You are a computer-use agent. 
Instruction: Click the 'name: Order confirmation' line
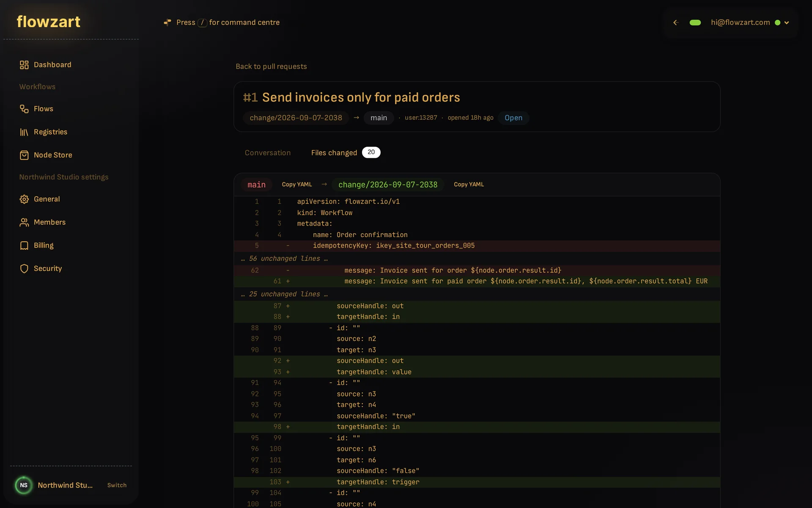click(x=477, y=235)
